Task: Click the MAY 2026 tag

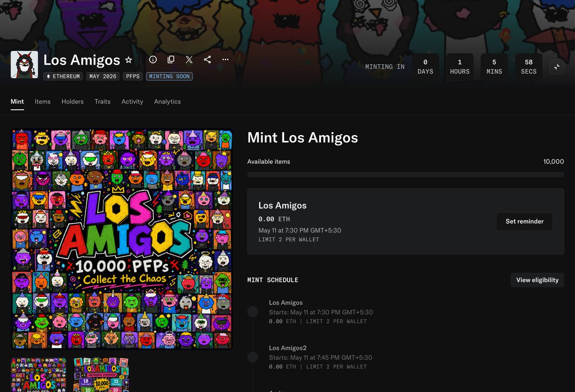Action: tap(103, 76)
